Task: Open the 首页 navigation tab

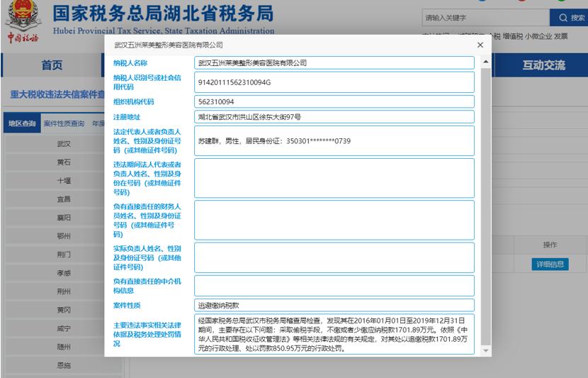Action: tap(52, 65)
